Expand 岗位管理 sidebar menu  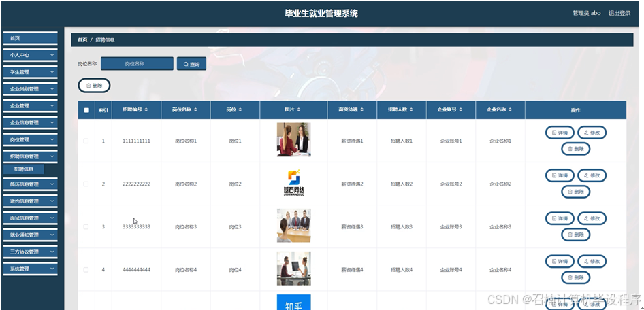[x=31, y=139]
